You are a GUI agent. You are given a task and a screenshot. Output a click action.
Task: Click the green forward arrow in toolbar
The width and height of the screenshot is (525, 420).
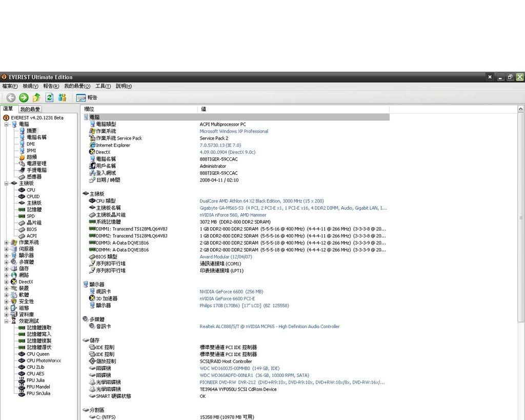coord(24,97)
